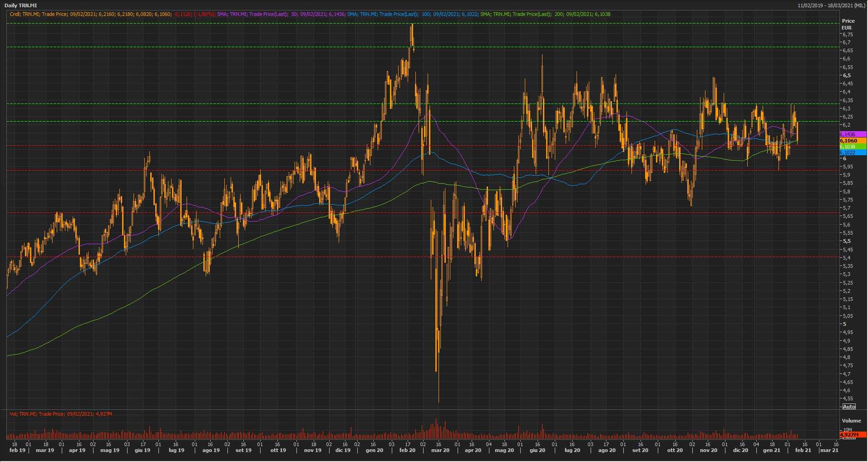Select the 11/02/2019 - 18/03/2021 date range label
Image resolution: width=868 pixels, height=462 pixels.
831,5
